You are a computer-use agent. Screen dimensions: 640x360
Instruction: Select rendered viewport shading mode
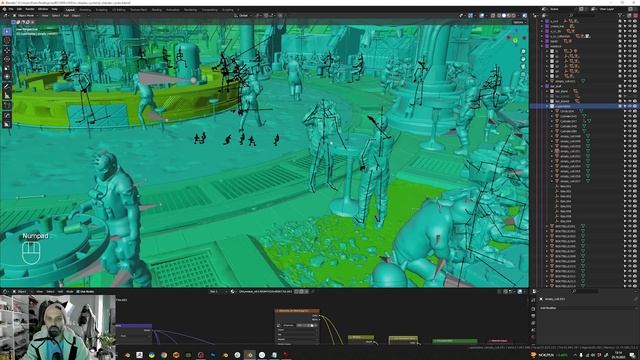tap(513, 16)
